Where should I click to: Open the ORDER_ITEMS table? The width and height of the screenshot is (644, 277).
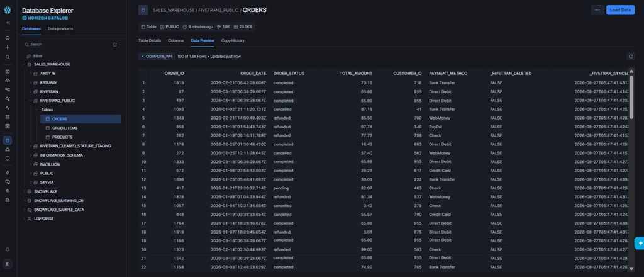pos(65,128)
